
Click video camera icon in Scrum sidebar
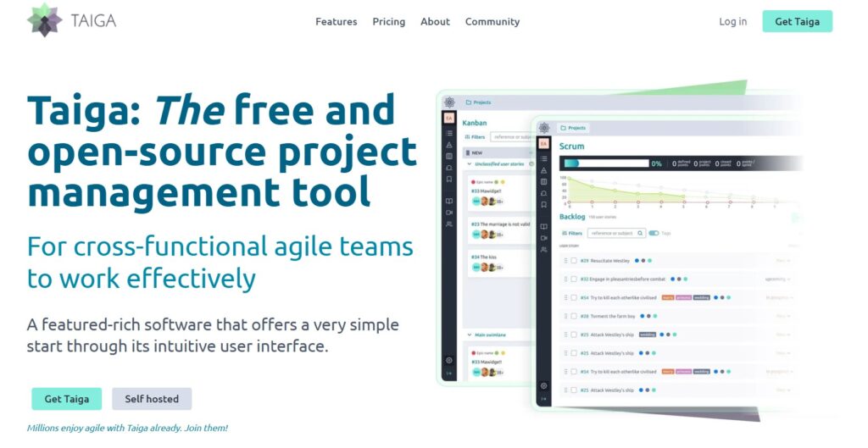click(544, 238)
